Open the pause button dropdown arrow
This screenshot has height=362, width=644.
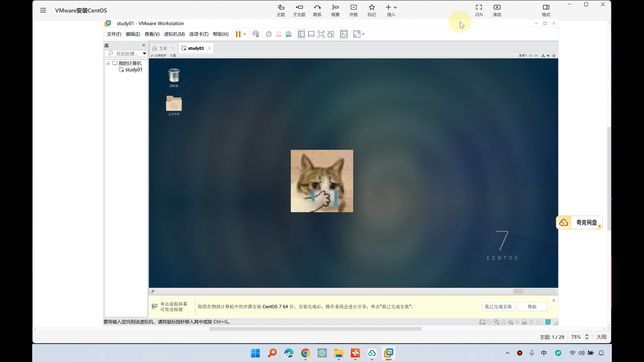pos(245,34)
